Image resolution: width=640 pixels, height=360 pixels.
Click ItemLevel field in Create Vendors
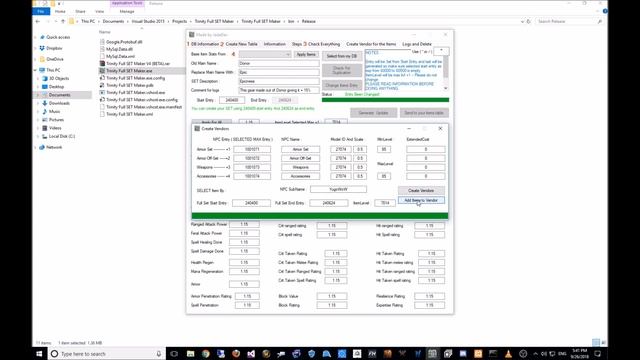coord(385,203)
